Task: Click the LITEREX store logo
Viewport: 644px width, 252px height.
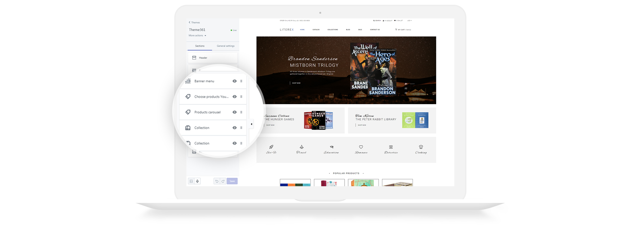Action: point(287,30)
